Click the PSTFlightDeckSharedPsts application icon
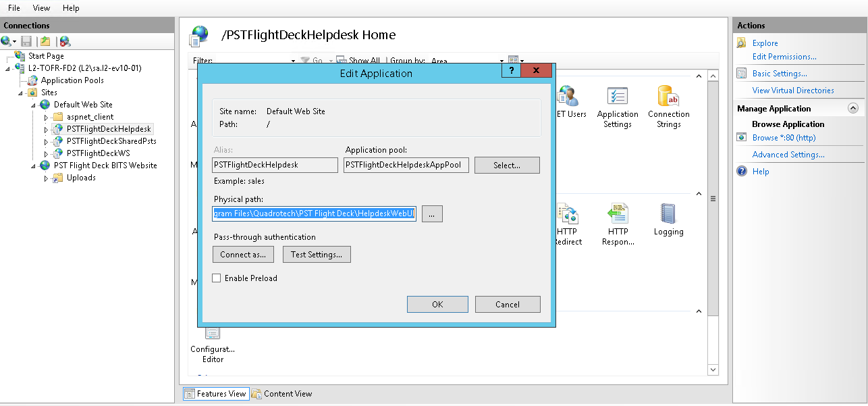The height and width of the screenshot is (406, 868). [x=58, y=141]
